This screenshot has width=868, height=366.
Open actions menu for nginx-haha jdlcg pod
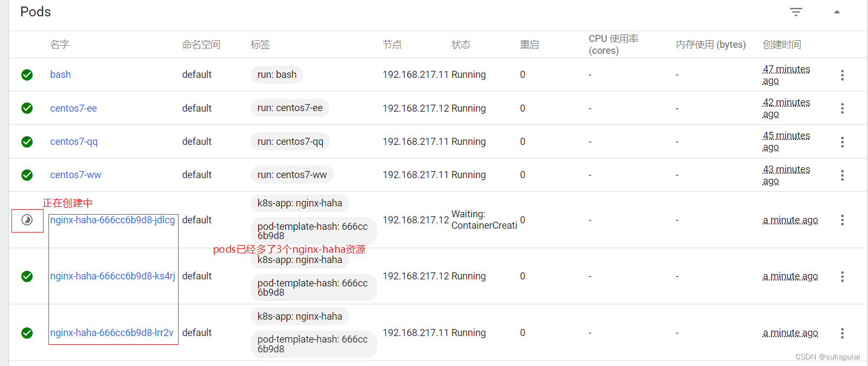click(842, 220)
